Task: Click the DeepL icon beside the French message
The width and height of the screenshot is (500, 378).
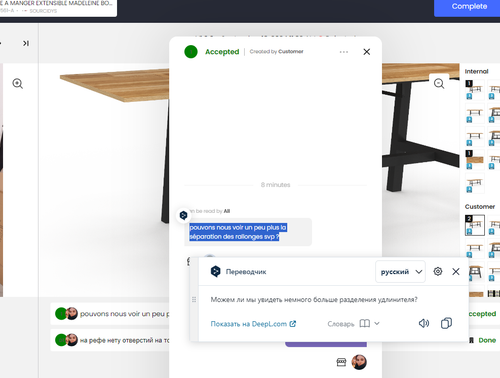Action: 183,215
